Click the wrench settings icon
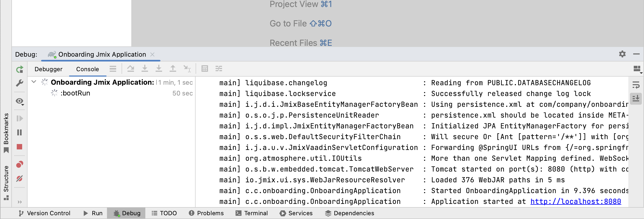 [19, 83]
